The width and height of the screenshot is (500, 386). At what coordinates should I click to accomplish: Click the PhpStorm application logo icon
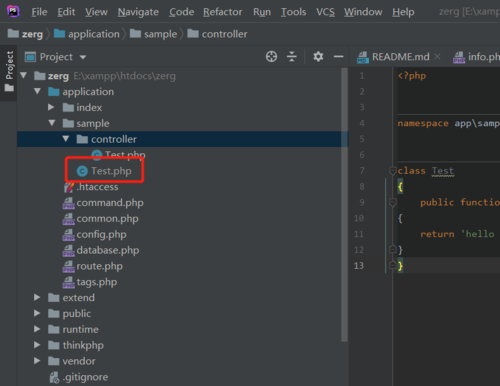pyautogui.click(x=13, y=11)
